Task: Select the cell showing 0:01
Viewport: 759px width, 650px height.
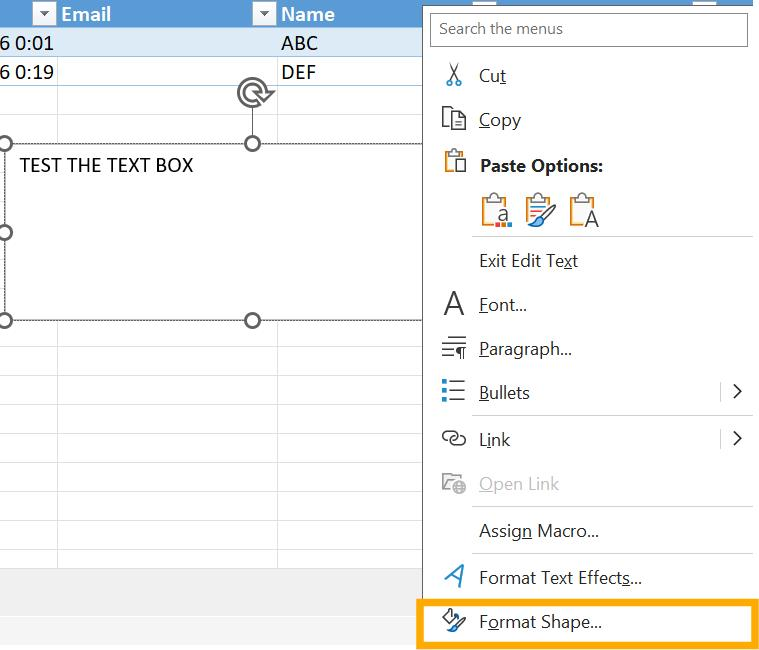Action: click(x=28, y=42)
